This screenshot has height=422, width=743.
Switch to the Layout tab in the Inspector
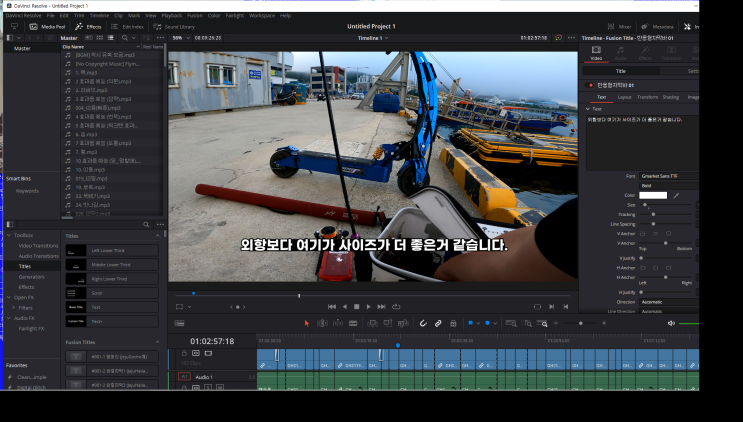[624, 97]
